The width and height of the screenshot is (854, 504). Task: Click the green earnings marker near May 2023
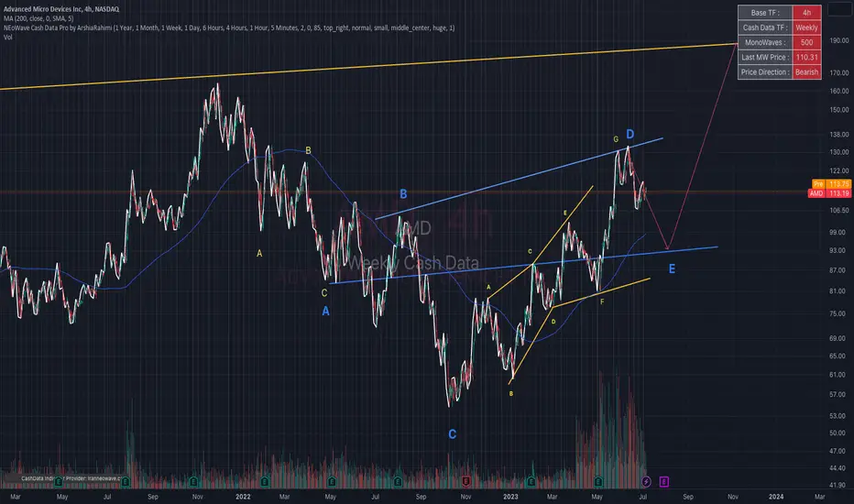point(598,482)
